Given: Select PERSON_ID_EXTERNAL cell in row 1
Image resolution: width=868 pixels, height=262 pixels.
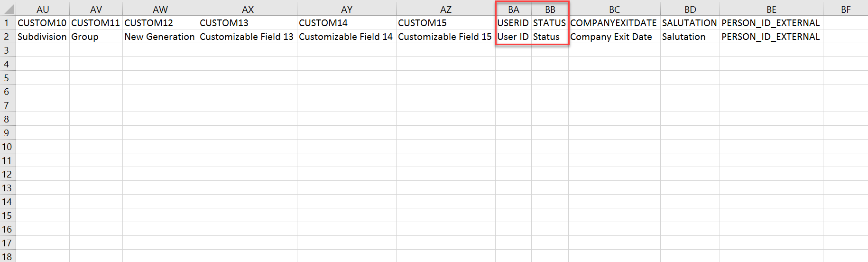Looking at the screenshot, I should click(x=771, y=23).
